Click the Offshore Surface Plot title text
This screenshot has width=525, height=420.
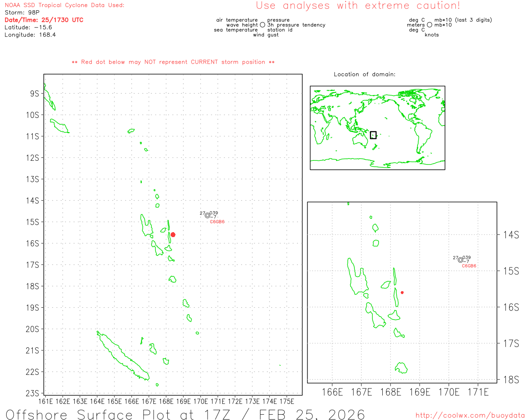point(185,414)
